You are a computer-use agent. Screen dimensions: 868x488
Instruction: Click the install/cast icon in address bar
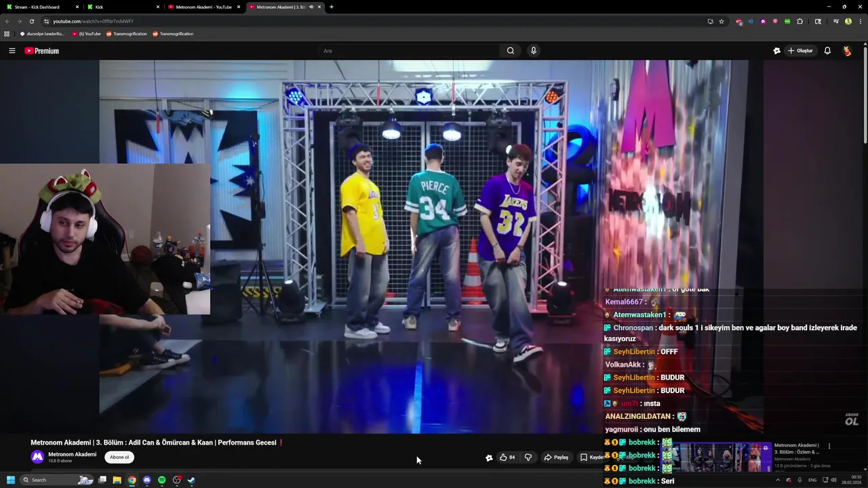(x=710, y=21)
